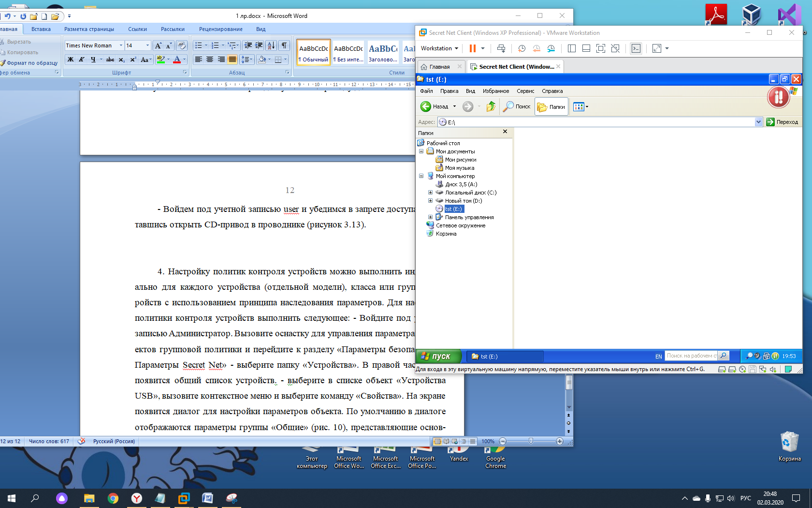The width and height of the screenshot is (812, 508).
Task: Enter VMware full screen mode
Action: pos(601,48)
